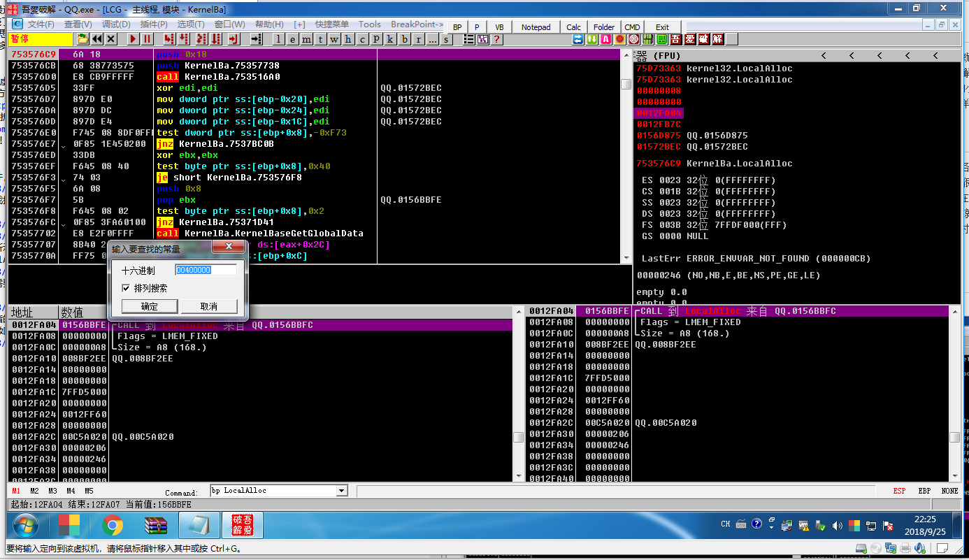
Task: Click the red question mark help icon
Action: click(496, 39)
